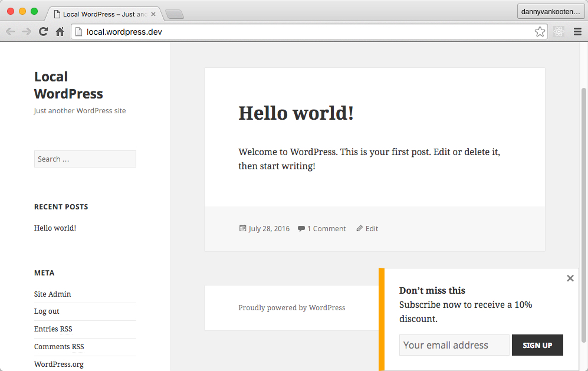Click into the sidebar Search box
Image resolution: width=588 pixels, height=371 pixels.
click(x=85, y=159)
